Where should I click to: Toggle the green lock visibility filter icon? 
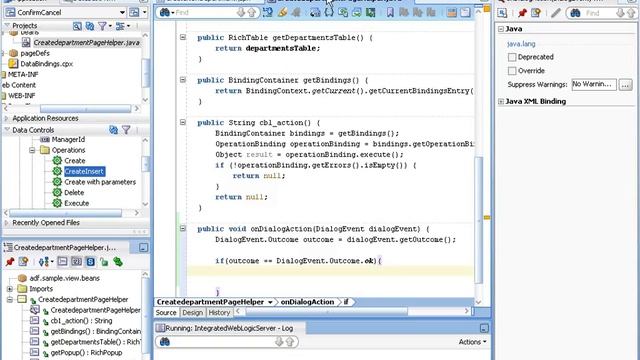(x=104, y=262)
